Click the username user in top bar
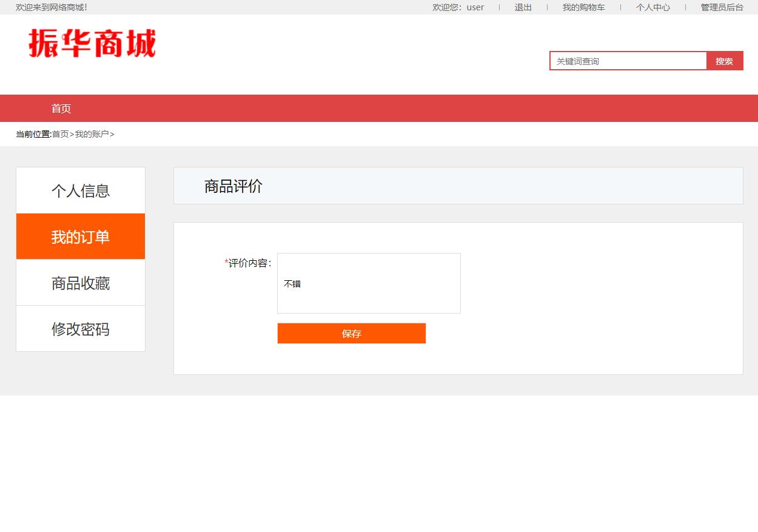Image resolution: width=758 pixels, height=532 pixels. (475, 7)
